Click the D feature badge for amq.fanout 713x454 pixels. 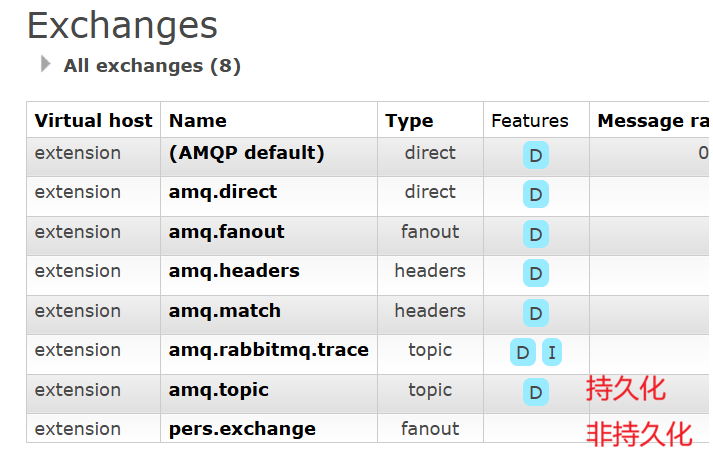coord(536,234)
